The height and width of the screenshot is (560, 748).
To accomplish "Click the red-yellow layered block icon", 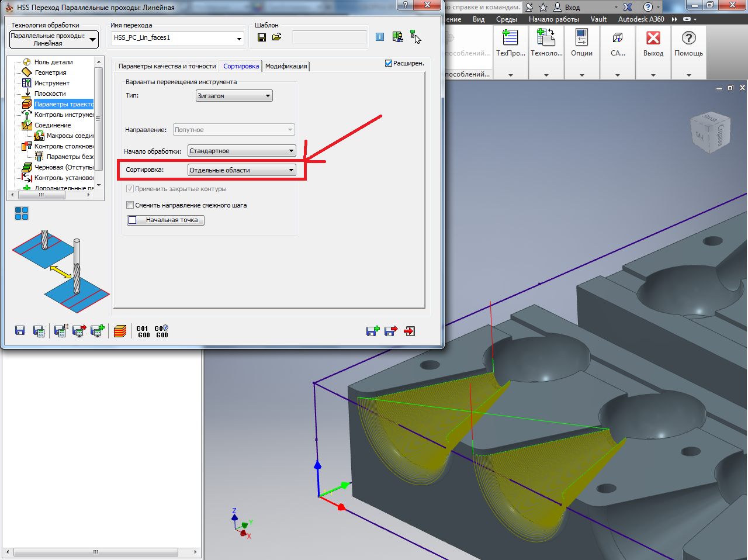I will (120, 331).
